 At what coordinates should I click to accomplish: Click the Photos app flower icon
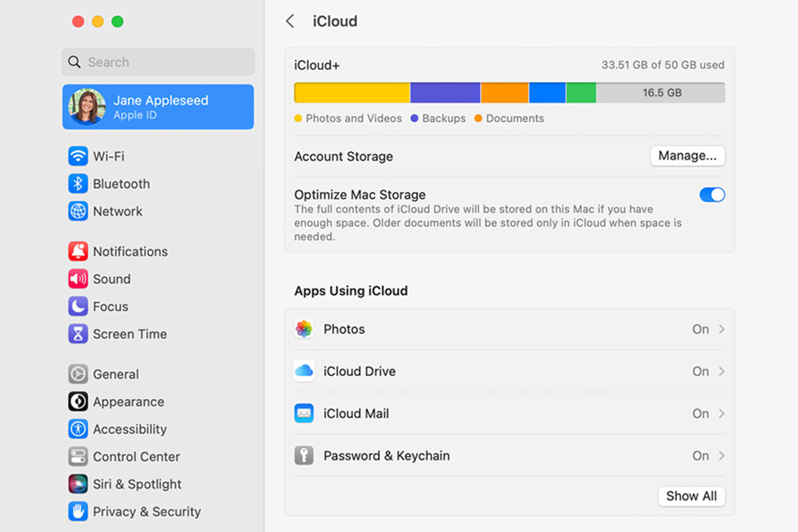(304, 330)
